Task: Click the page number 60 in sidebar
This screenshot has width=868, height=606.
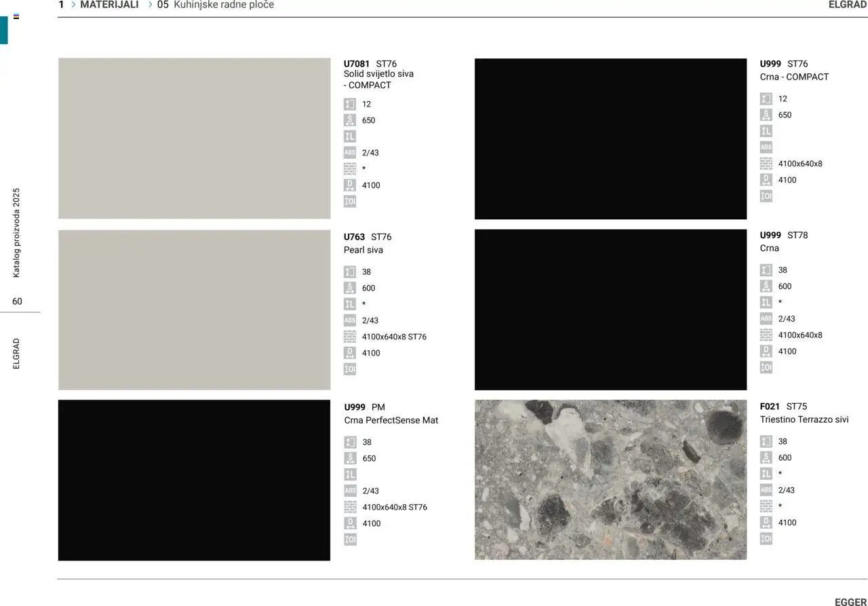Action: (x=17, y=301)
